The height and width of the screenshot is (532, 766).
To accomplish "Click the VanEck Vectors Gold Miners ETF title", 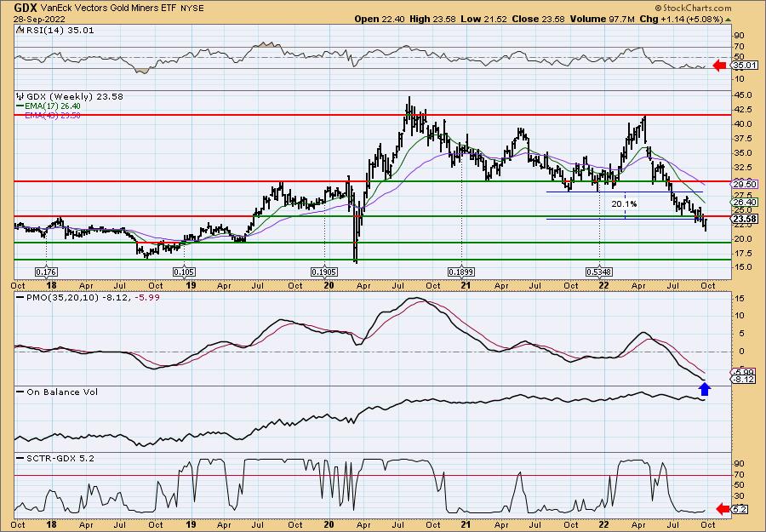I will point(107,9).
